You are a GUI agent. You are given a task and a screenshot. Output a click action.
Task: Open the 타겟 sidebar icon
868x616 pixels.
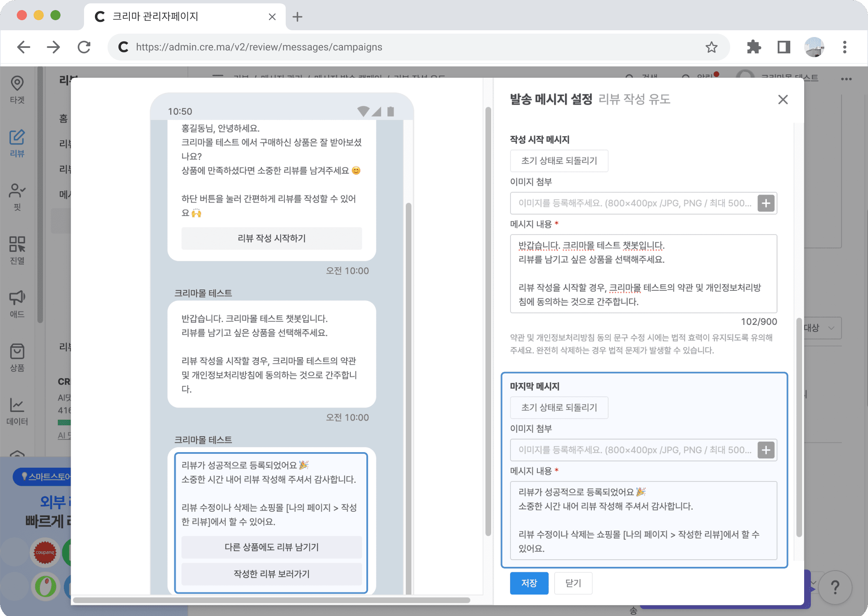pyautogui.click(x=17, y=89)
